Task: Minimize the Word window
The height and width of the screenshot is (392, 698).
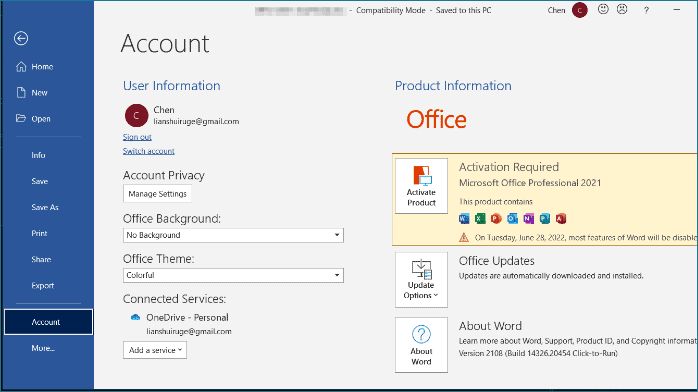Action: 677,10
